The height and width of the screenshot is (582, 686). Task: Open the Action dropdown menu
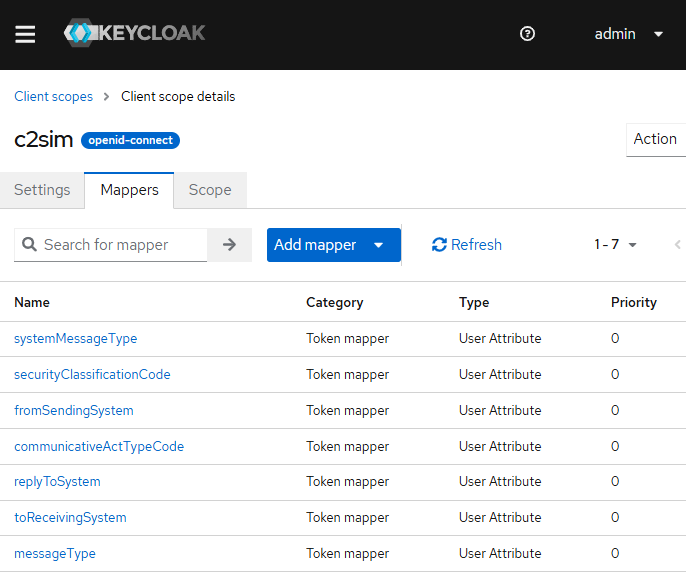pyautogui.click(x=655, y=139)
